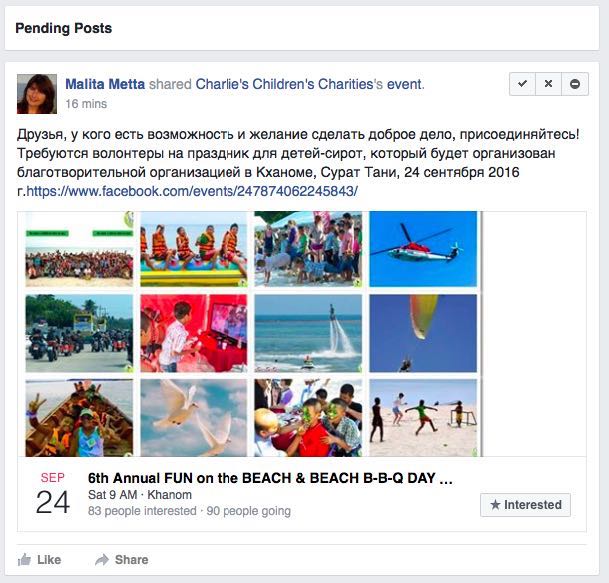
Task: Open the shared event link in header
Action: [x=404, y=84]
